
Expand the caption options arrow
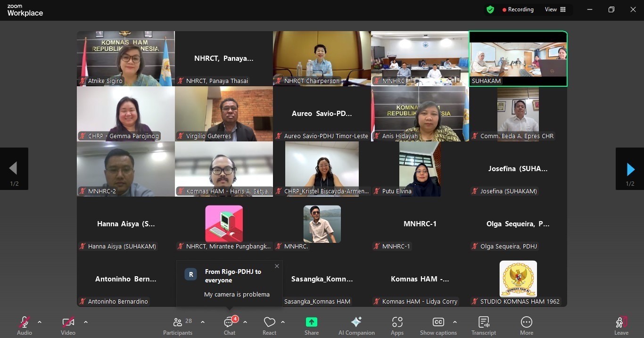click(454, 322)
